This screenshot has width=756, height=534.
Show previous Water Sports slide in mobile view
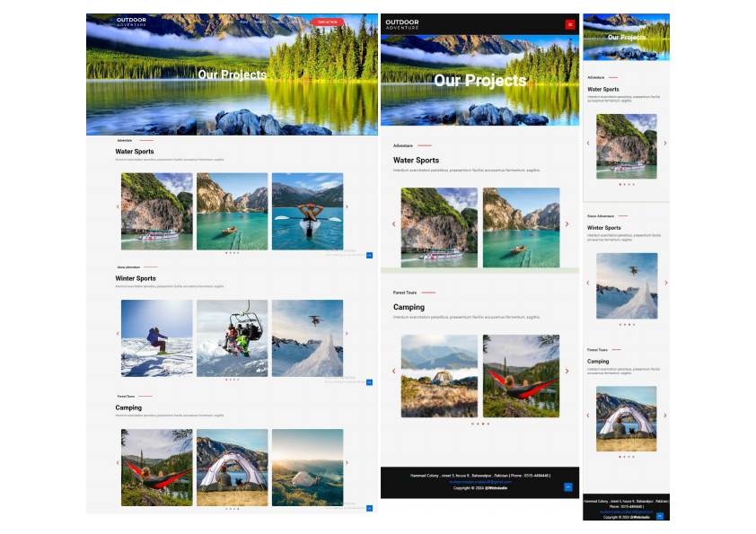coord(588,143)
